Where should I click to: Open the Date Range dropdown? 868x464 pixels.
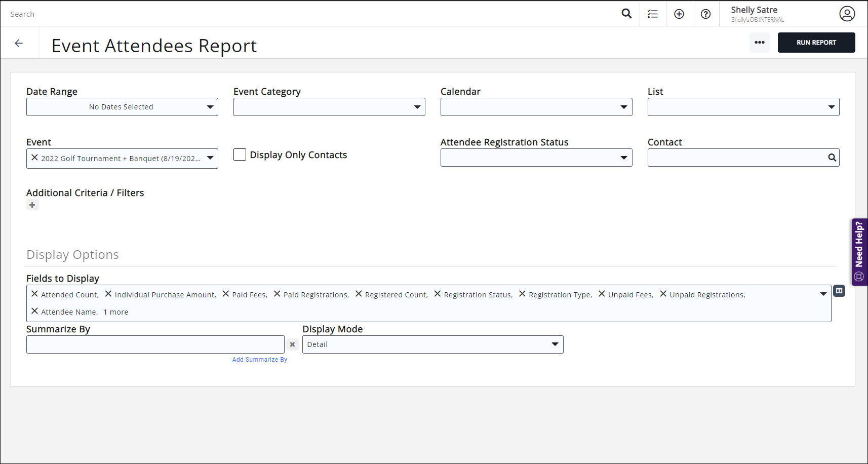coord(122,107)
